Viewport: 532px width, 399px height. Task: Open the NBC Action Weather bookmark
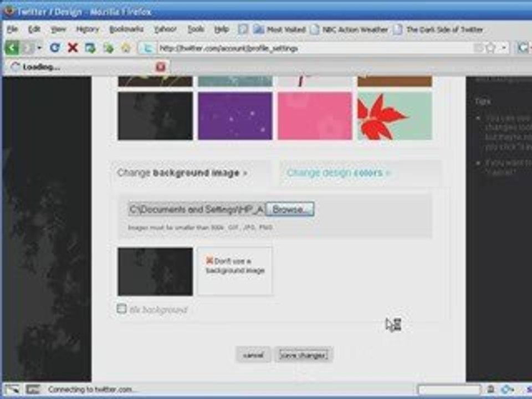click(x=349, y=29)
